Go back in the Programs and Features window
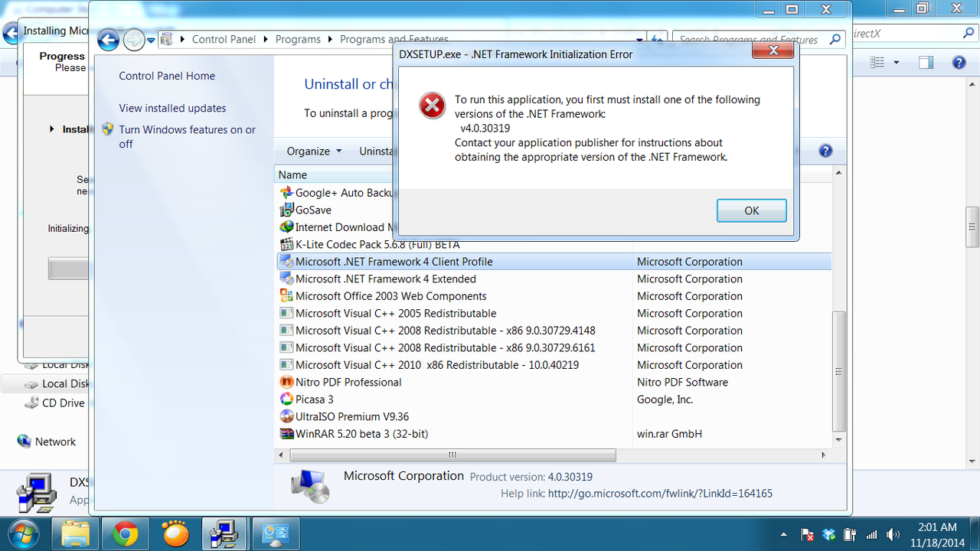Viewport: 980px width, 551px height. (109, 40)
